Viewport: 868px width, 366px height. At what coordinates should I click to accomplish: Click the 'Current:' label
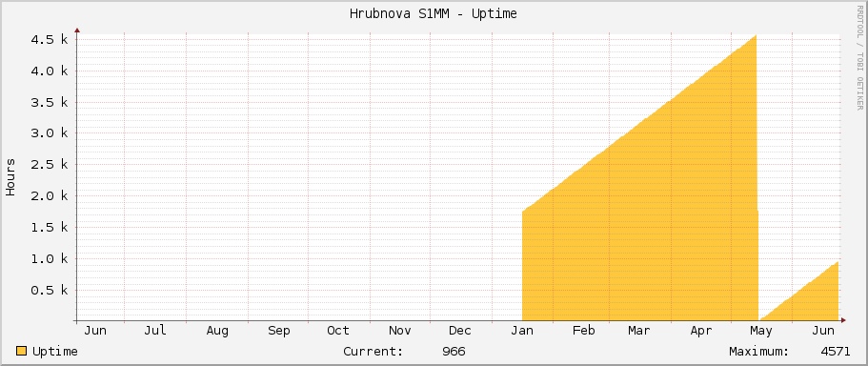(x=373, y=352)
